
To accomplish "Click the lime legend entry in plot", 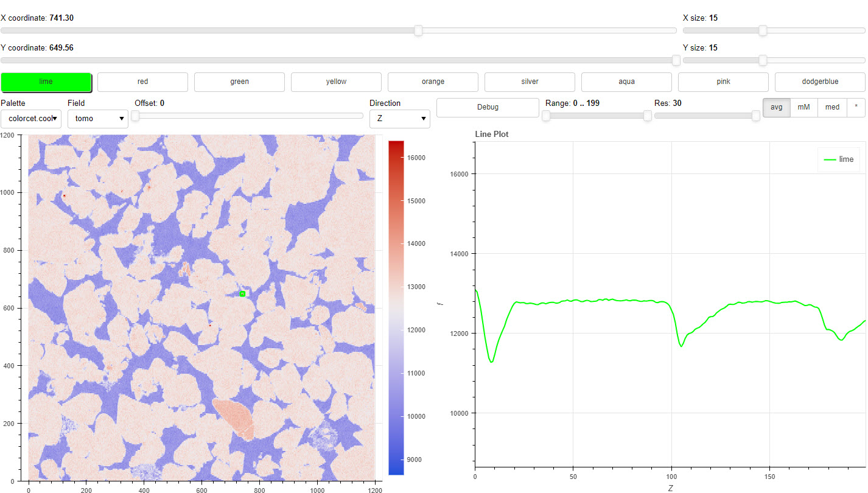I will (x=839, y=159).
